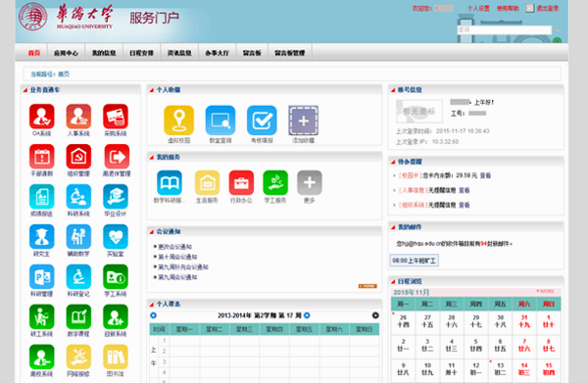This screenshot has width=588, height=383.
Task: Open the 数字课程 green book icon
Action: [78, 317]
